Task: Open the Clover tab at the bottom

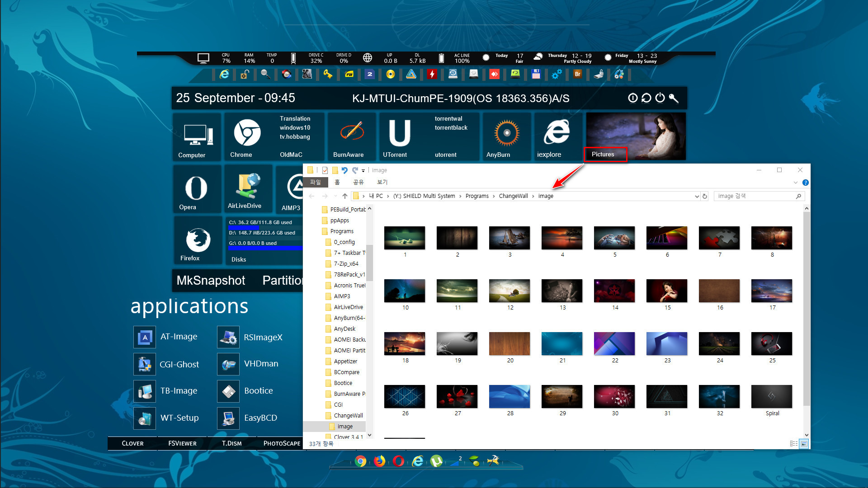Action: [x=133, y=443]
